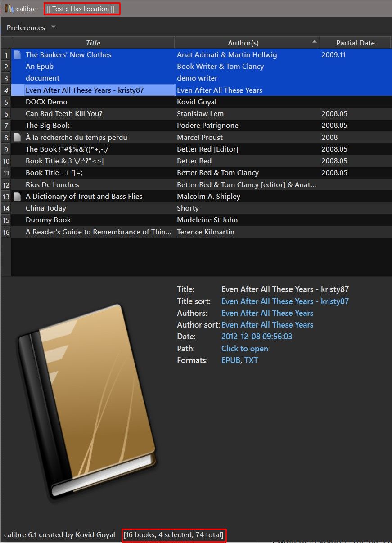Image resolution: width=392 pixels, height=543 pixels.
Task: Select the 'DOCX Demo' book row
Action: 46,102
